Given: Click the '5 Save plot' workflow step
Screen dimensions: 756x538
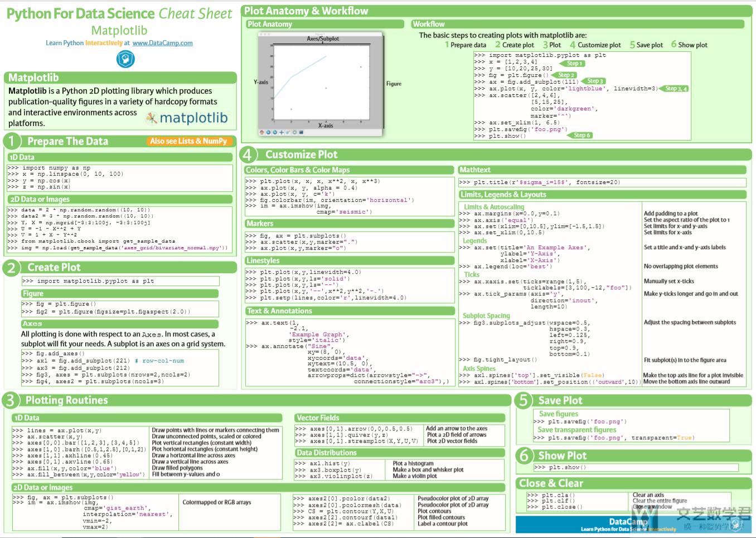Looking at the screenshot, I should click(646, 45).
